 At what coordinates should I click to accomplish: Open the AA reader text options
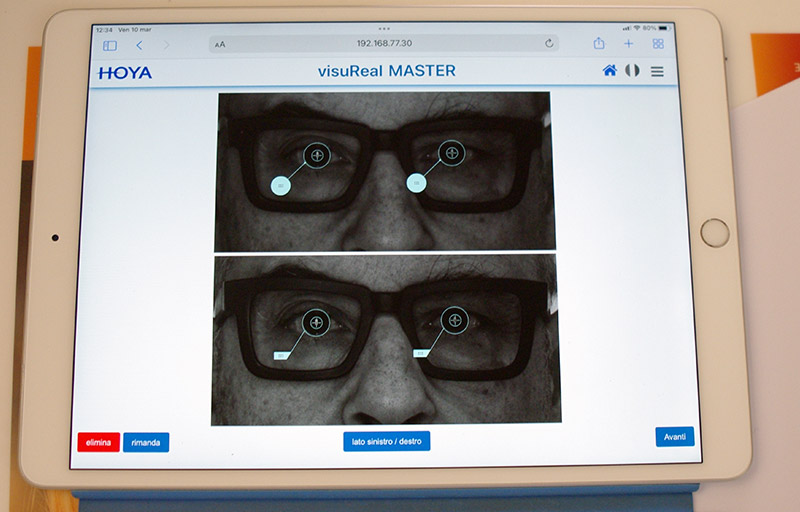(220, 45)
